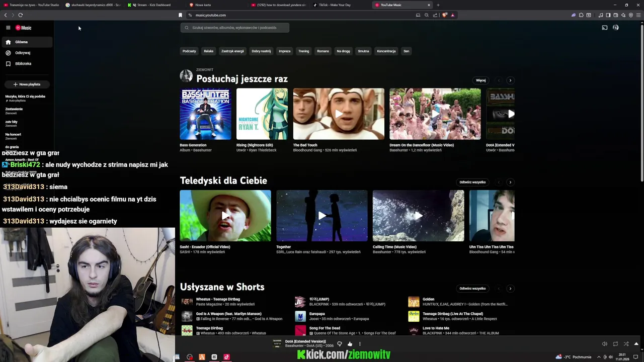This screenshot has height=362, width=644.
Task: Select the 'Zastrzyk energii' filter chip
Action: tap(232, 51)
